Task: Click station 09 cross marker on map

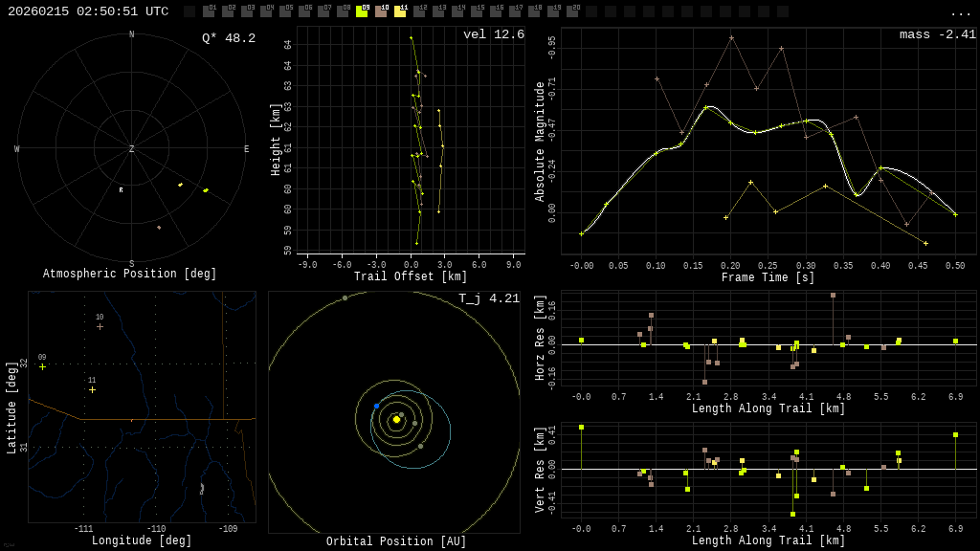Action: tap(42, 366)
